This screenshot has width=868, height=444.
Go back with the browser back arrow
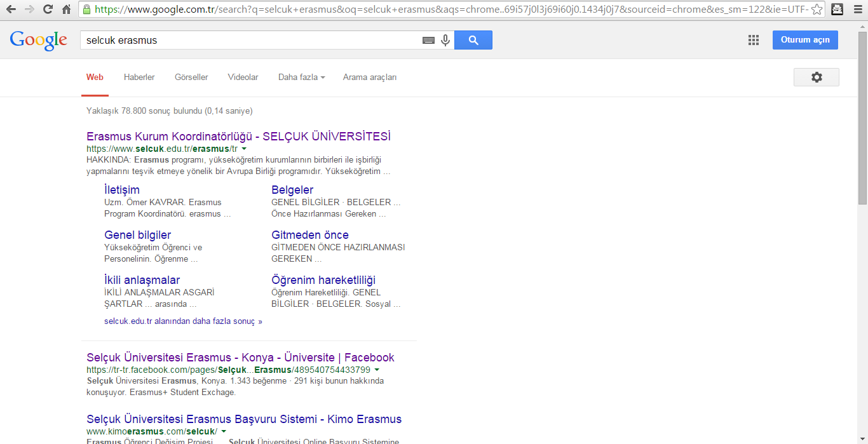point(11,10)
